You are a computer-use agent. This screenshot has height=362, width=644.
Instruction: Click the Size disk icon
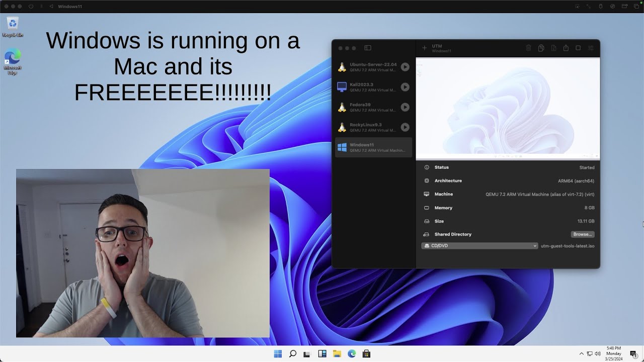[x=427, y=221]
